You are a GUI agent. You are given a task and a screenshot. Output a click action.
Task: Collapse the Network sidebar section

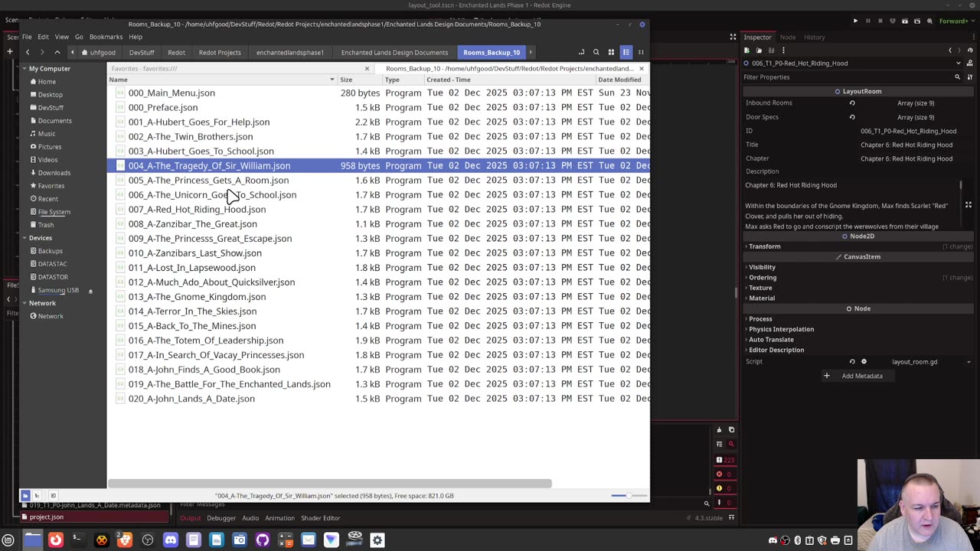pyautogui.click(x=24, y=303)
